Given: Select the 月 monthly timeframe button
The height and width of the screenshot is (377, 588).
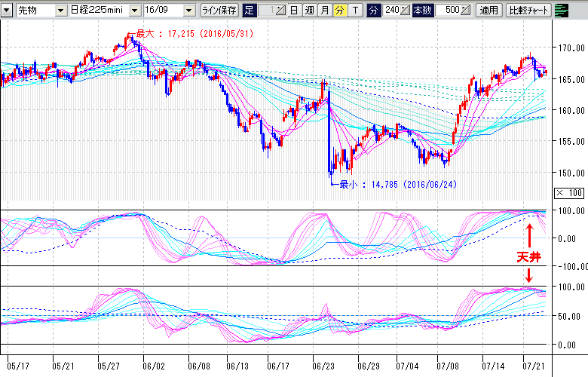Looking at the screenshot, I should (324, 11).
